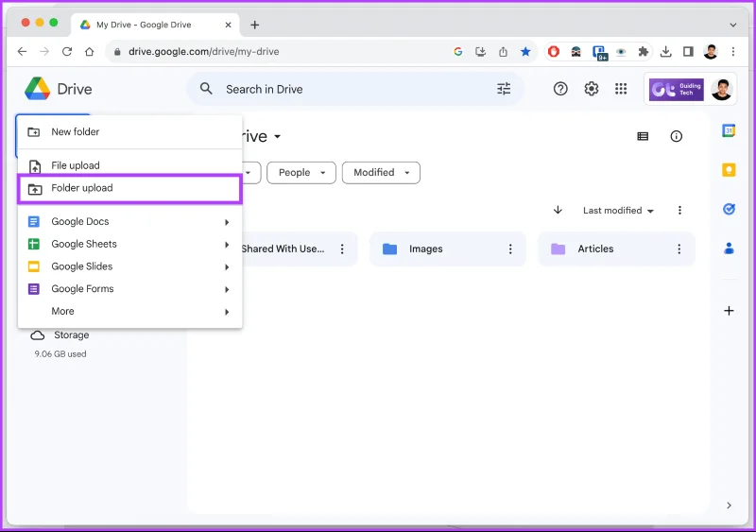
Task: Choose File upload option
Action: 129,165
